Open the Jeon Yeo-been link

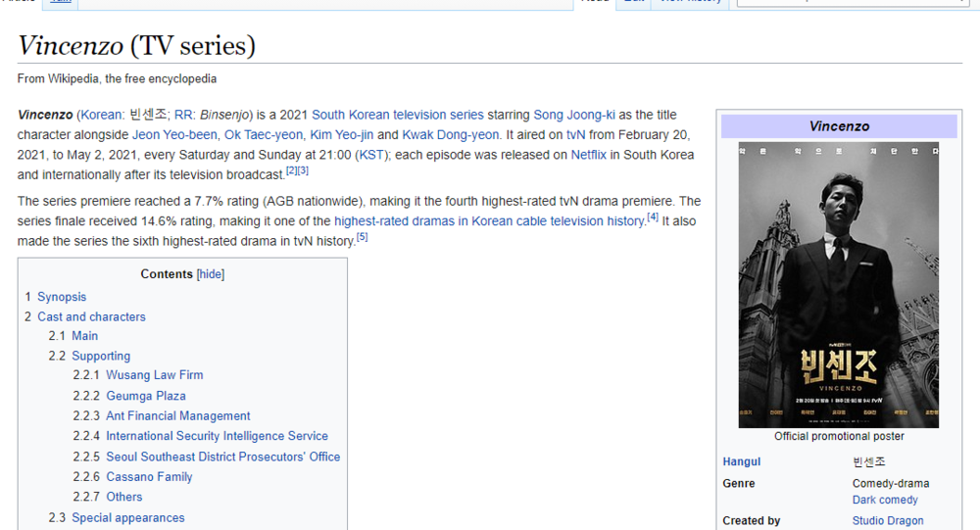(x=173, y=135)
